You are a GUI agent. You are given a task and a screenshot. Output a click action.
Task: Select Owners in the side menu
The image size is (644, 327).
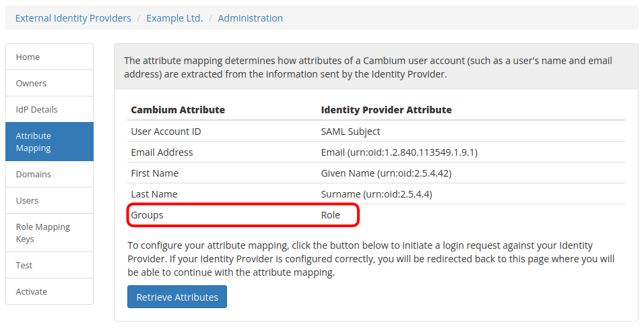tap(49, 84)
